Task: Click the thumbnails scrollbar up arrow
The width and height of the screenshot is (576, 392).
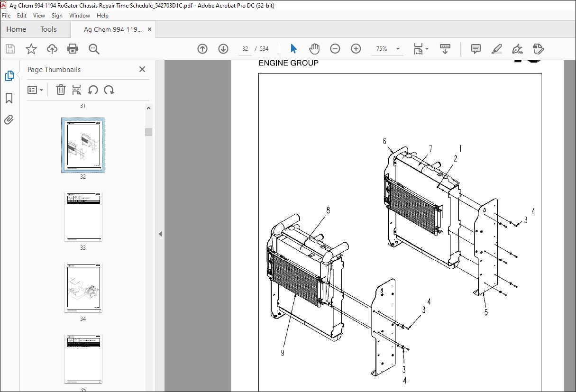Action: click(x=149, y=108)
